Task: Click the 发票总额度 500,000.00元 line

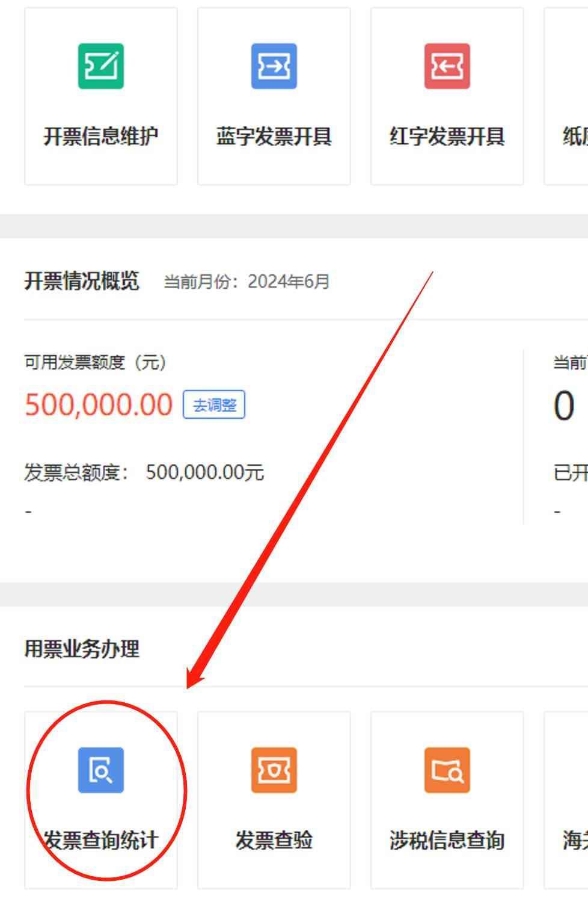Action: 144,472
